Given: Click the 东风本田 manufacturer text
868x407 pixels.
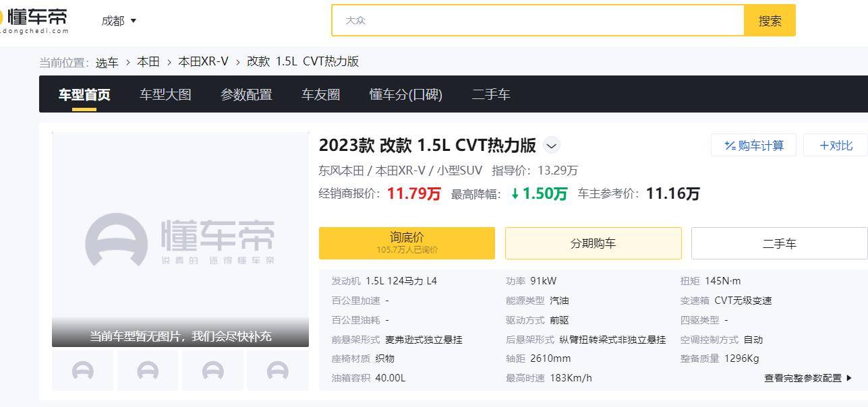Looking at the screenshot, I should point(341,170).
